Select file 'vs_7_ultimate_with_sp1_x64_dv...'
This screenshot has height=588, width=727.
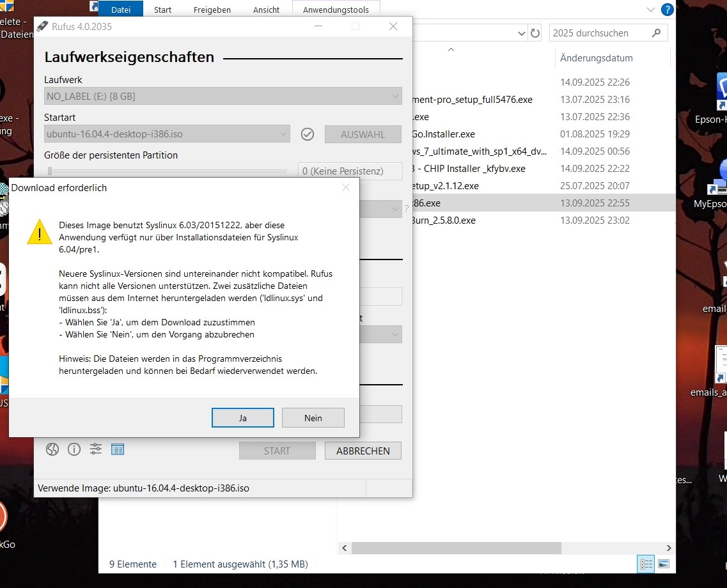click(x=480, y=151)
